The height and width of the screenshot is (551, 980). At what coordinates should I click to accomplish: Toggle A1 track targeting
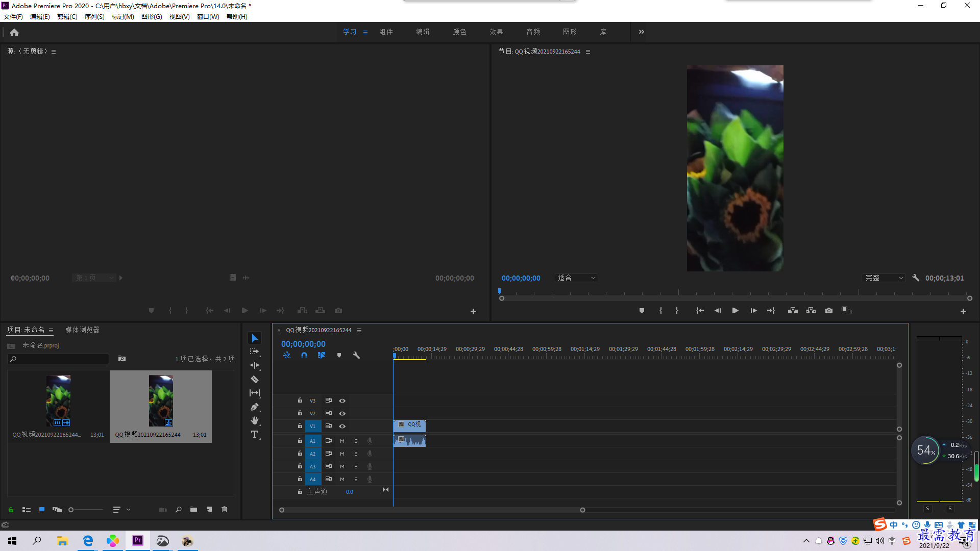coord(313,441)
